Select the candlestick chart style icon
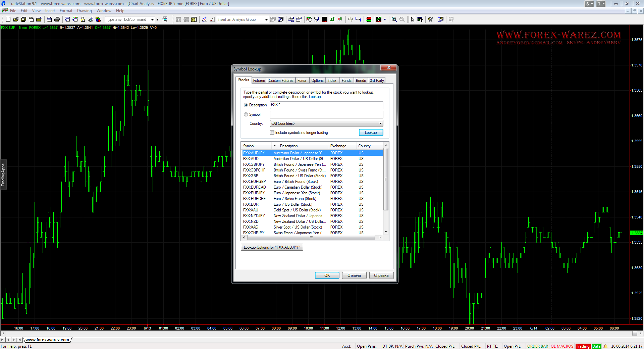 (340, 19)
